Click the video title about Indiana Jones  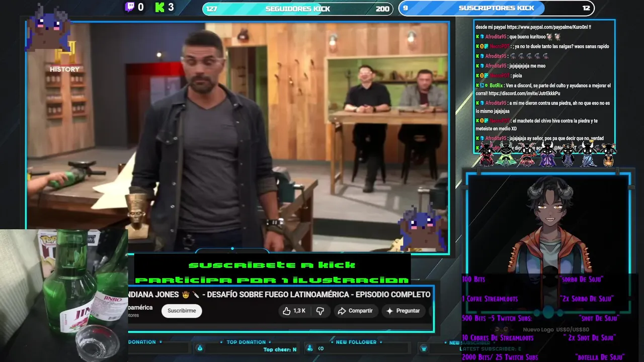pyautogui.click(x=280, y=295)
